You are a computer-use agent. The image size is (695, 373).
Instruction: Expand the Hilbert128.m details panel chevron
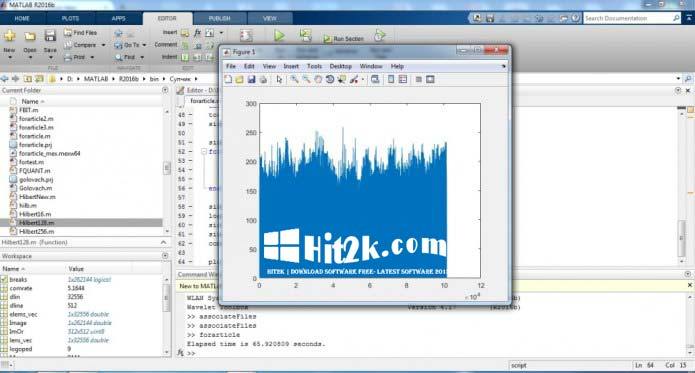point(163,242)
